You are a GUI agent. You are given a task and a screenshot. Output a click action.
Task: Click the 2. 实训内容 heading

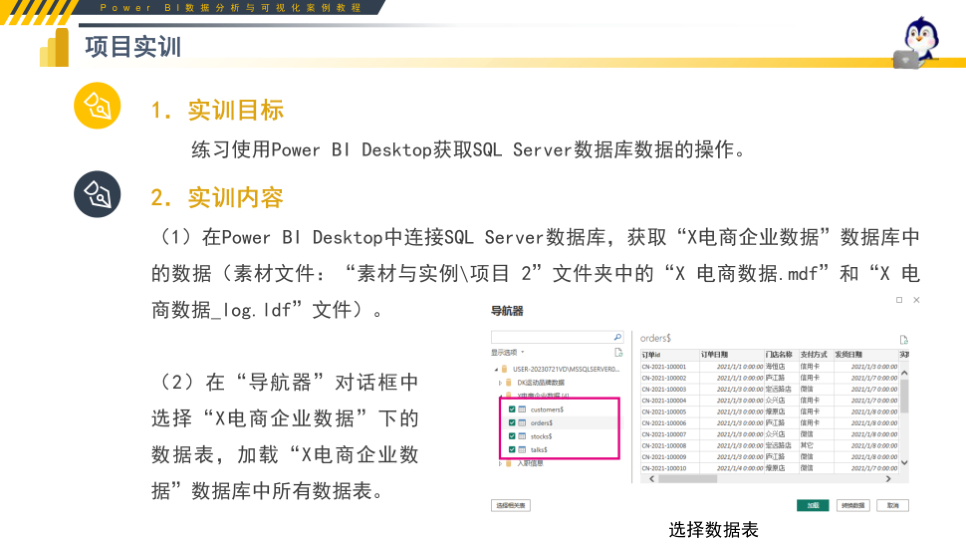(217, 198)
